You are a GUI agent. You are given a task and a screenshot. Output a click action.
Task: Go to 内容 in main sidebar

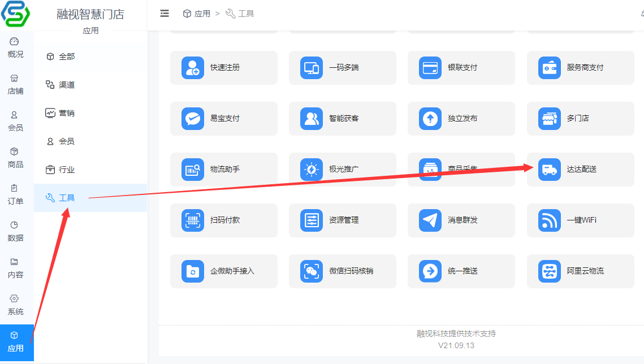pyautogui.click(x=15, y=268)
